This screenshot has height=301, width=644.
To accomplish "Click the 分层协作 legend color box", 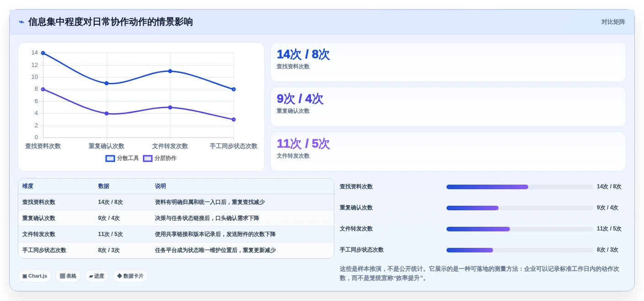I will click(148, 158).
